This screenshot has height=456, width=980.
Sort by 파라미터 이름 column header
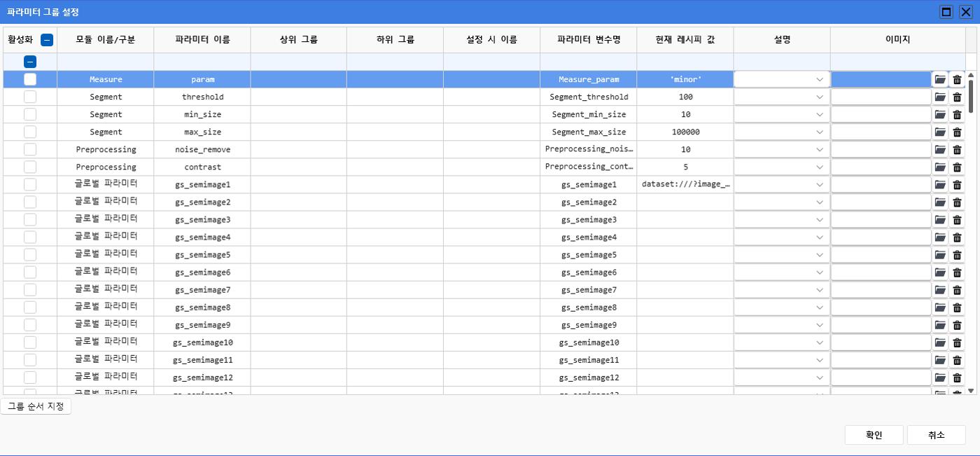(202, 40)
